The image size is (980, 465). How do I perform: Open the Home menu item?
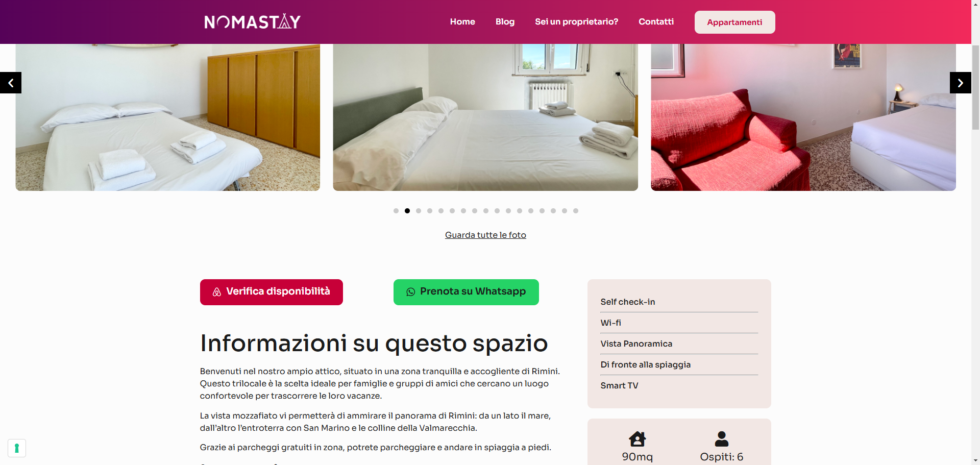coord(462,22)
